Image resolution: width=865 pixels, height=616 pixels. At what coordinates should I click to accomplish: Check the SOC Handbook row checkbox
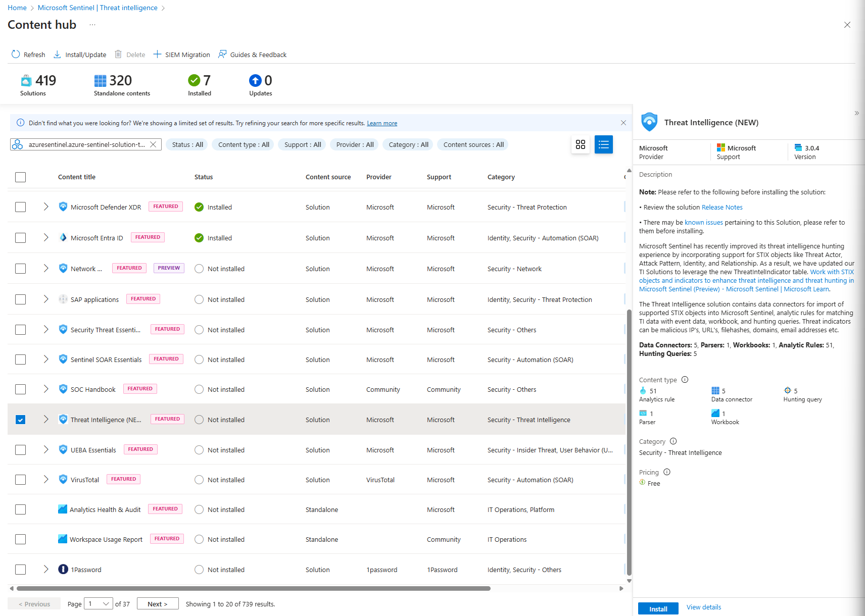point(20,389)
